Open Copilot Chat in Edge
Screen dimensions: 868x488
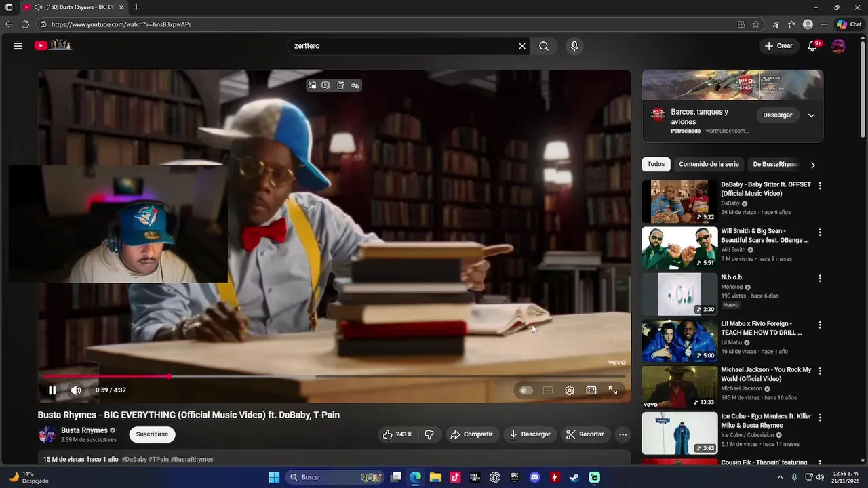849,24
